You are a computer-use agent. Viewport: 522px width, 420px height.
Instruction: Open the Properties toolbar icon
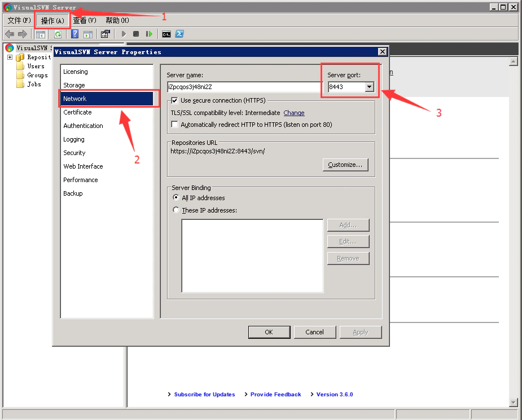coord(105,34)
